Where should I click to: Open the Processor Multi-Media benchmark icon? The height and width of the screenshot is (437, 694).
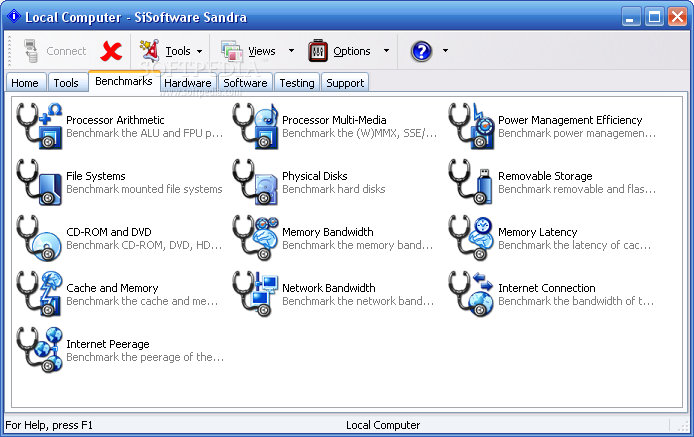click(x=255, y=126)
